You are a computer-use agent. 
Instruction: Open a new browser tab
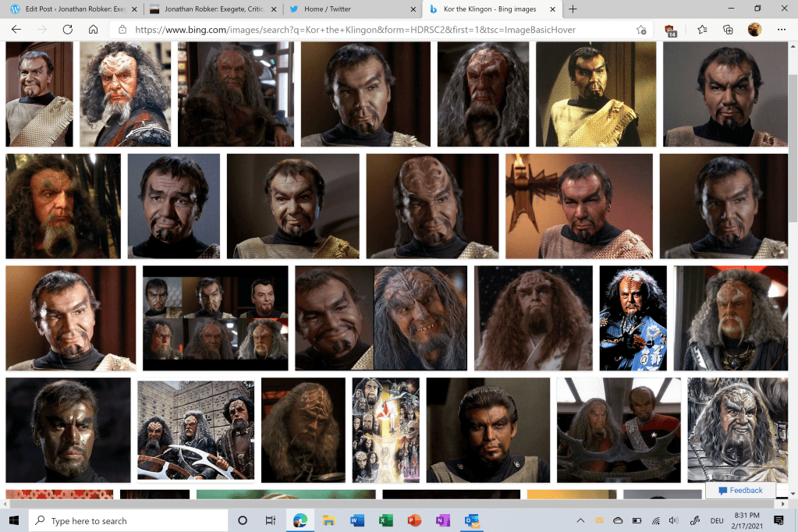pyautogui.click(x=573, y=9)
